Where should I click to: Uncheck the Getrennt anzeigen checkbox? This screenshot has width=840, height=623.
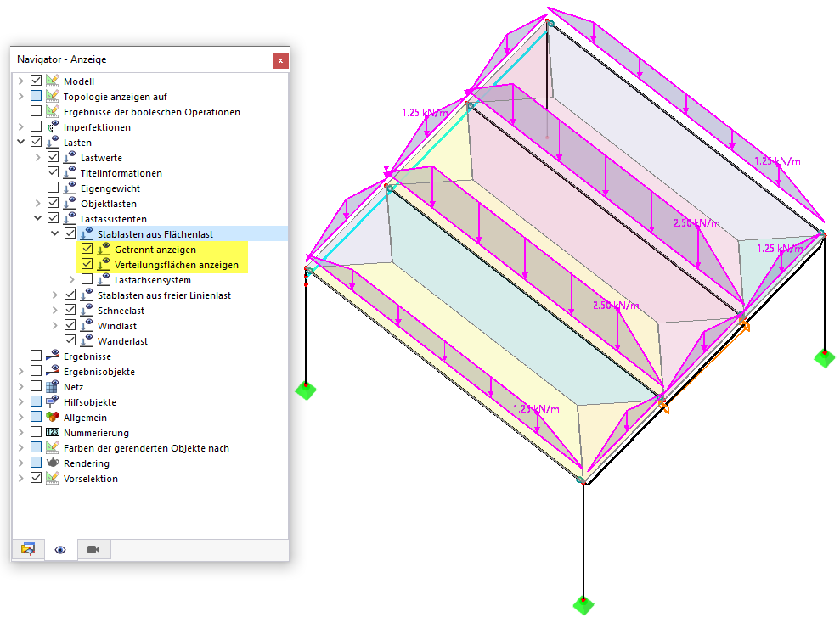tap(87, 249)
